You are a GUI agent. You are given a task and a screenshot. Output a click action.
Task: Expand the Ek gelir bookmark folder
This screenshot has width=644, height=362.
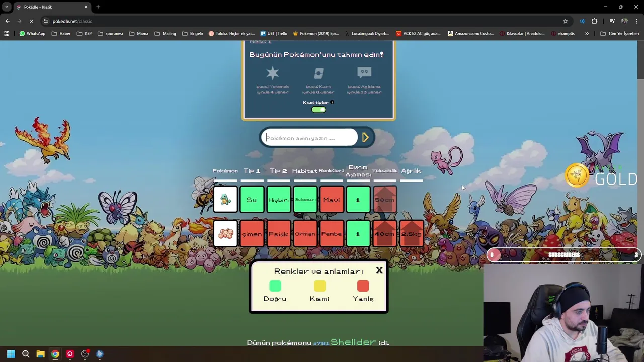[x=193, y=34]
